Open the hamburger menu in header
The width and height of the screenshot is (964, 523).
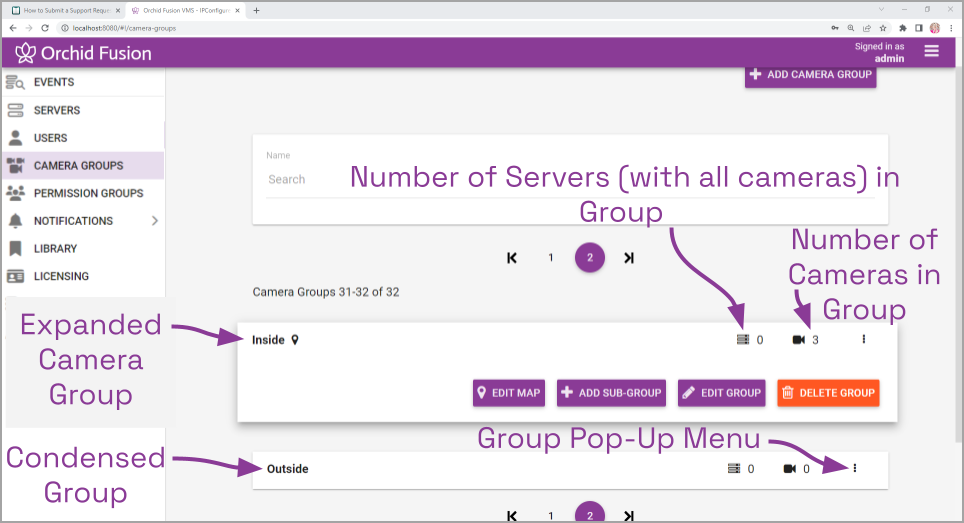click(x=931, y=52)
